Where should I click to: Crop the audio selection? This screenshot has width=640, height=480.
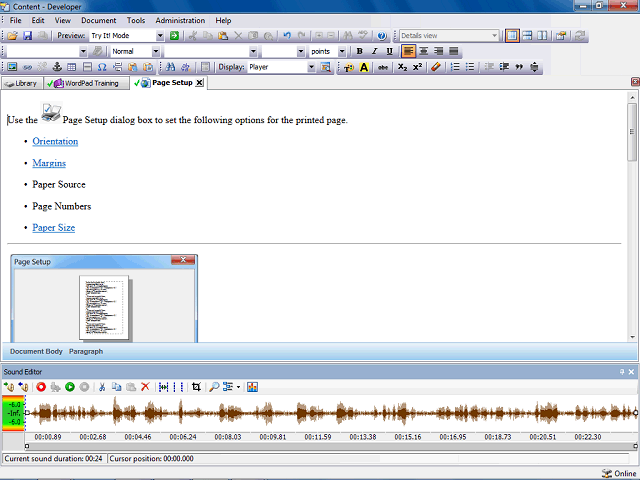(196, 387)
